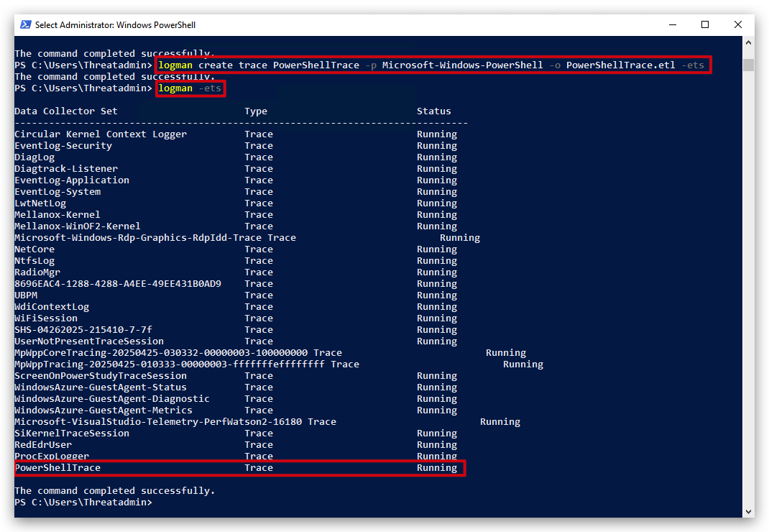Click the 'UBPM' collector name
This screenshot has width=769, height=532.
pyautogui.click(x=26, y=295)
